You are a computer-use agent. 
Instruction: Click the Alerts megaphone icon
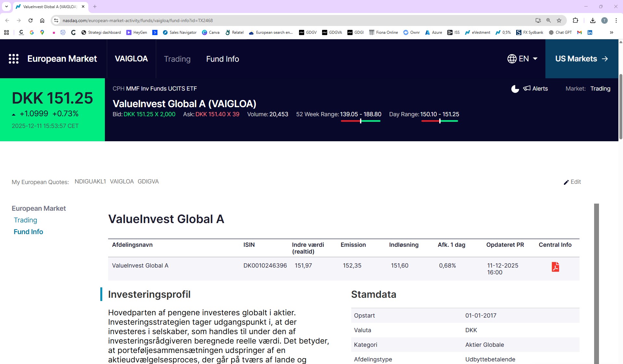tap(527, 88)
